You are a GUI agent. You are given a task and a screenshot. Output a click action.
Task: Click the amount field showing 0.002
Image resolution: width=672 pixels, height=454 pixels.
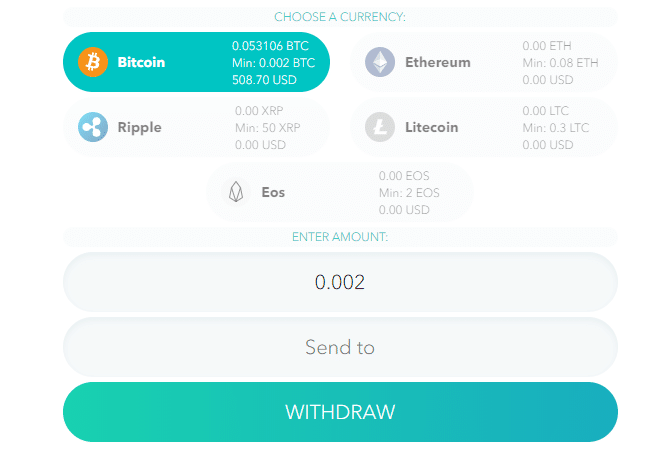tap(340, 282)
